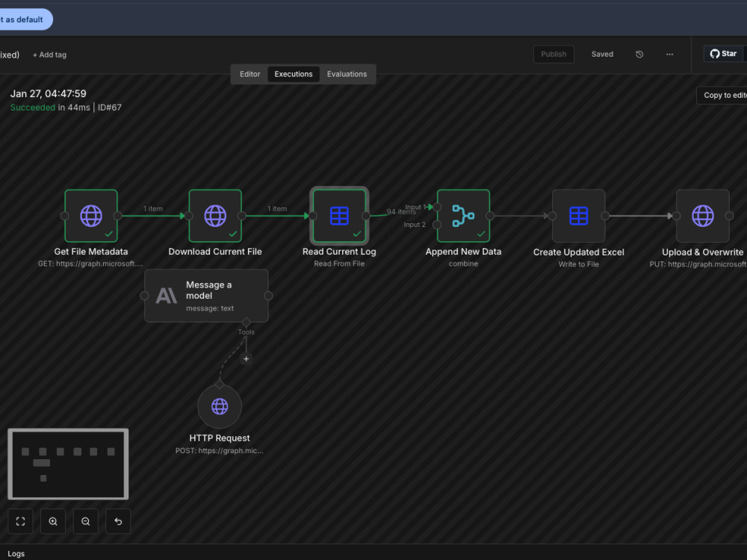
Task: Click the output connector of Upload & Overwrite
Action: point(729,216)
